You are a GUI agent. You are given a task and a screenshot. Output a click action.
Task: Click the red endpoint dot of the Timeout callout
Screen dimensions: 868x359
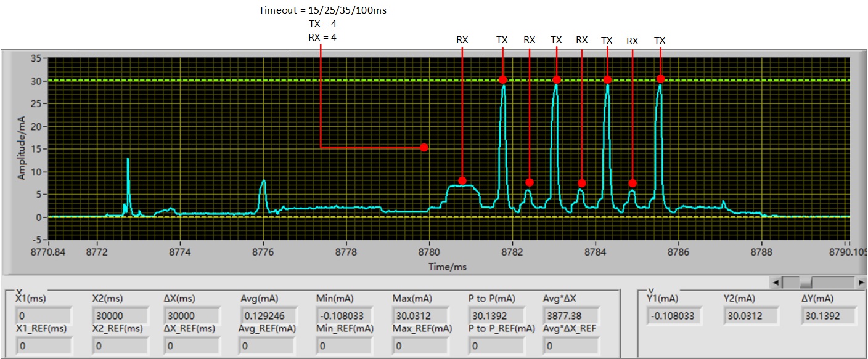[424, 148]
